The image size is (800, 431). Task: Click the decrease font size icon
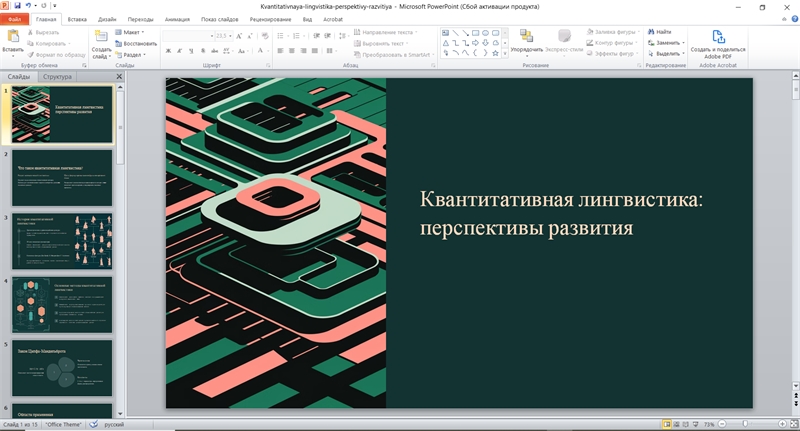(249, 36)
